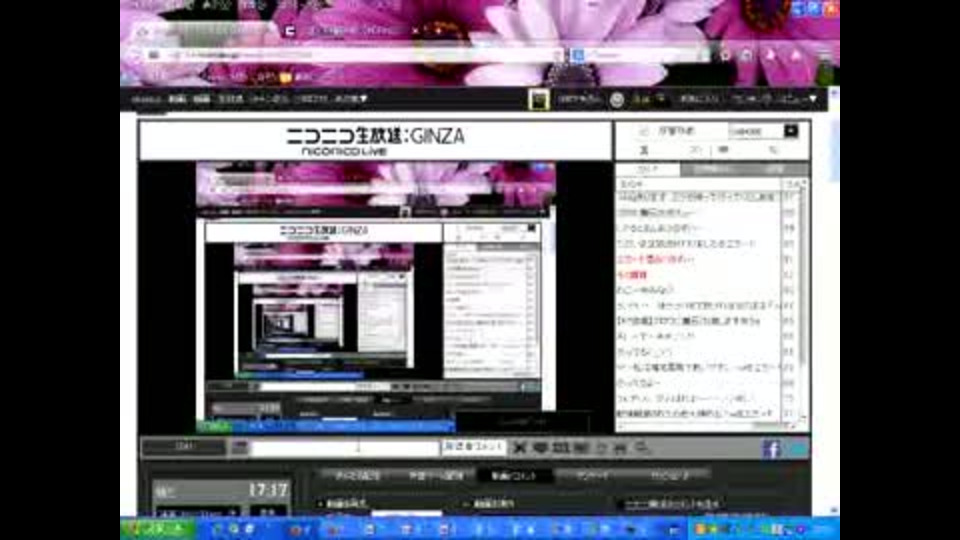Viewport: 960px width, 540px height.
Task: Click the bookmark star icon in browser toolbar
Action: (726, 55)
